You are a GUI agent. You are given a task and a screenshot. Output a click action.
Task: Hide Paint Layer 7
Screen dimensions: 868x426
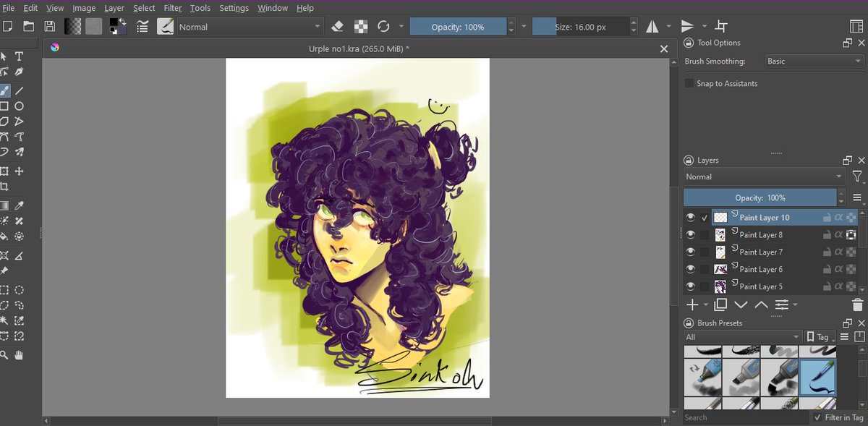pyautogui.click(x=691, y=252)
